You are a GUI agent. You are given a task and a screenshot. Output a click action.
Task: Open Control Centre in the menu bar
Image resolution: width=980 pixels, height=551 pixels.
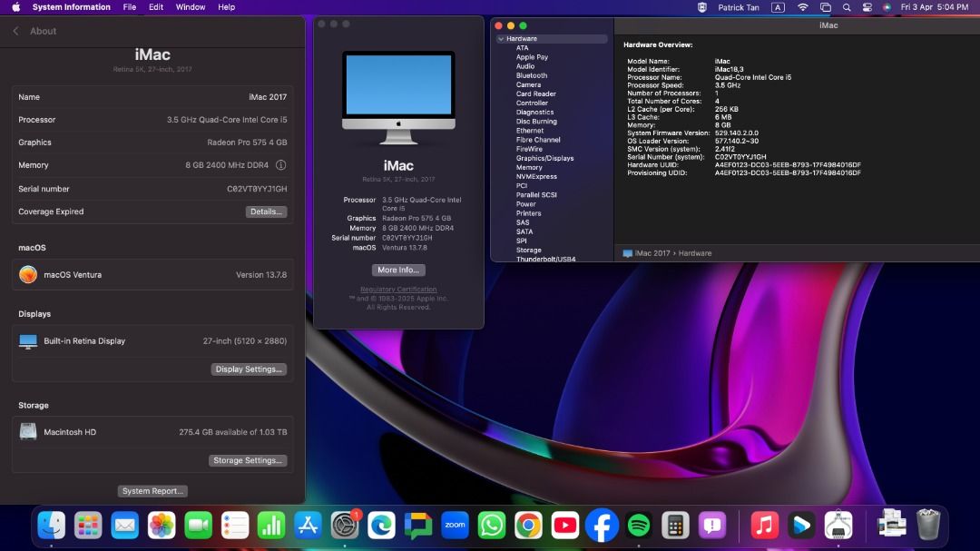coord(867,7)
